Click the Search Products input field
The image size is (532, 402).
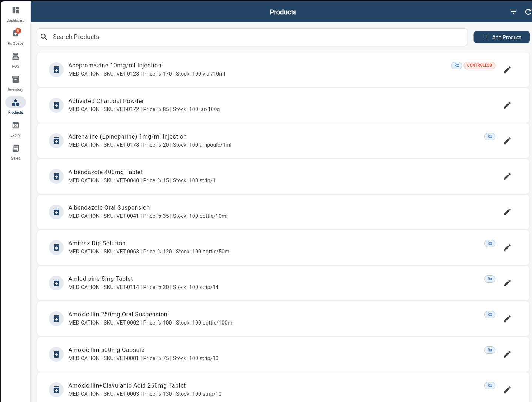pos(222,37)
